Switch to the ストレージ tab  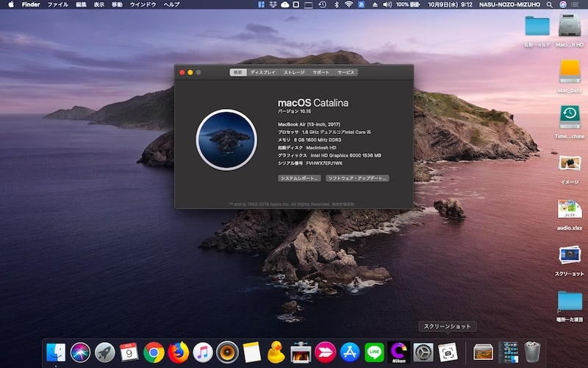[x=294, y=72]
